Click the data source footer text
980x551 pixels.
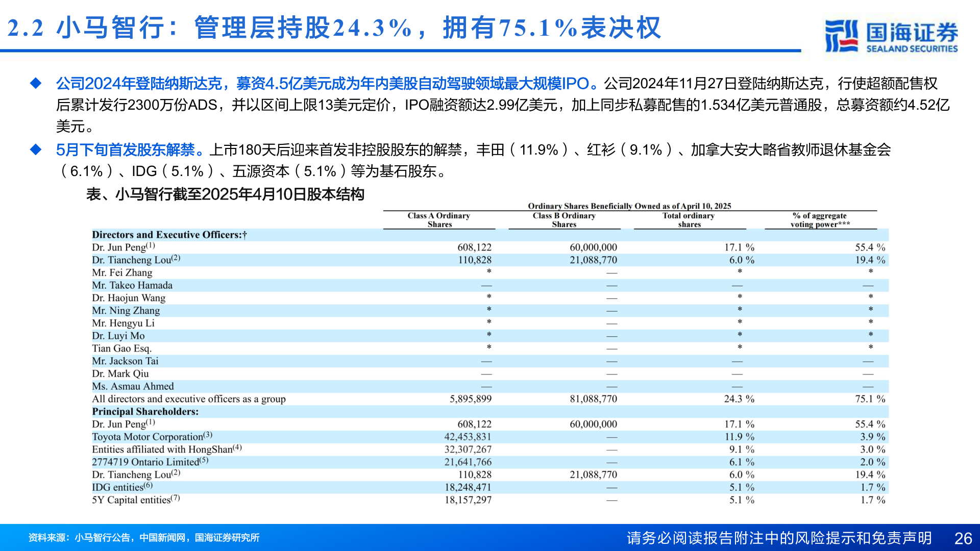pos(144,538)
